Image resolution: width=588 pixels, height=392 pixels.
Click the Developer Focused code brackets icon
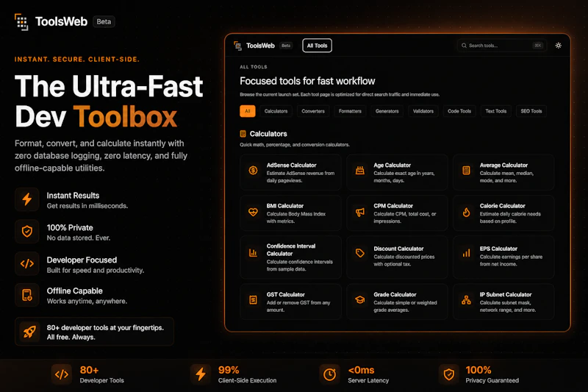[27, 264]
